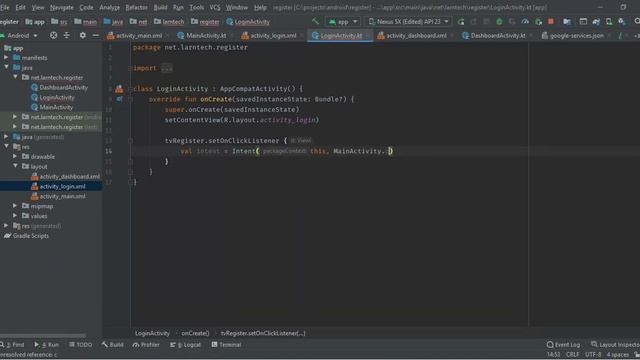
Task: Click the Attach Debugger to process icon
Action: [539, 22]
